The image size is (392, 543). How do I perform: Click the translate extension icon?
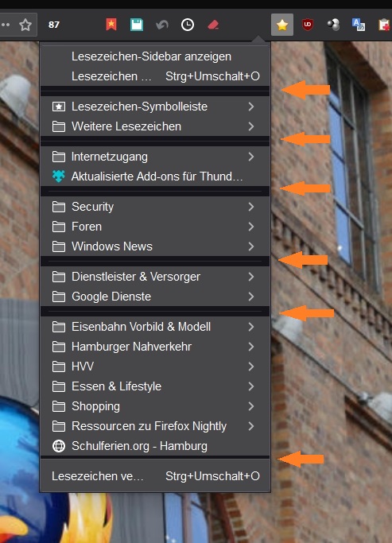tap(359, 25)
